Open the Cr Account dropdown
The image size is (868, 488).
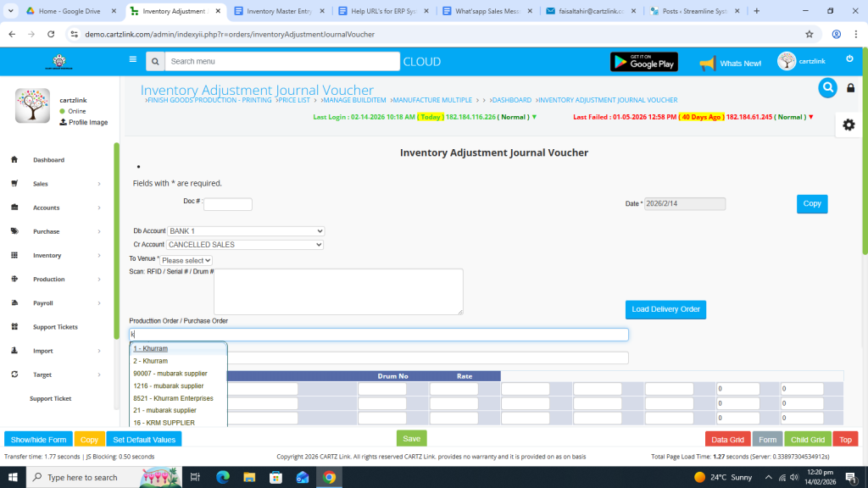pos(246,245)
